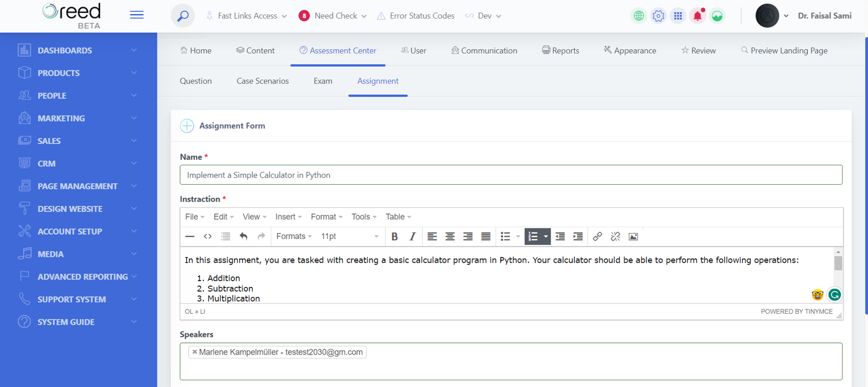The width and height of the screenshot is (868, 387).
Task: Click inside the Speakers field
Action: pyautogui.click(x=511, y=362)
